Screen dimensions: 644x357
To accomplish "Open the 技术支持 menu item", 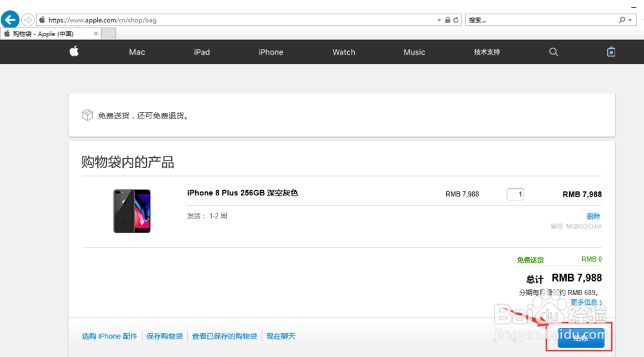I will click(x=487, y=52).
